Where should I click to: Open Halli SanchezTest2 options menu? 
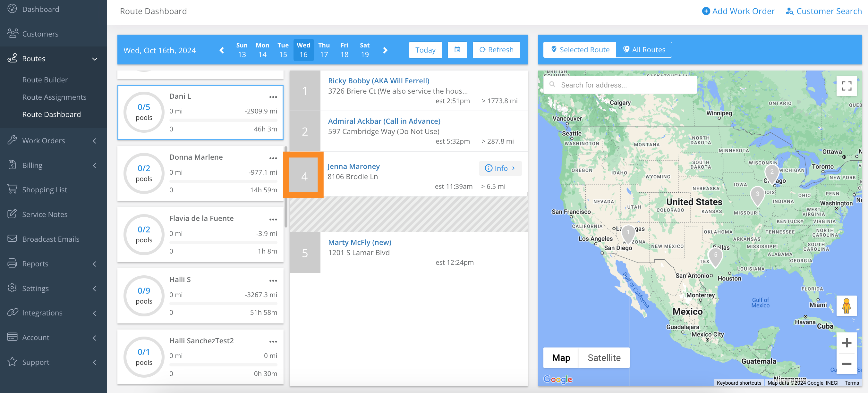click(273, 341)
